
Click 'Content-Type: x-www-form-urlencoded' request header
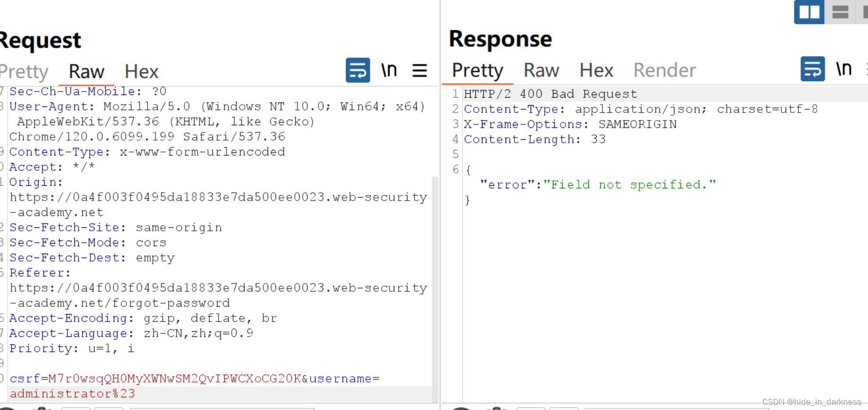pyautogui.click(x=147, y=152)
